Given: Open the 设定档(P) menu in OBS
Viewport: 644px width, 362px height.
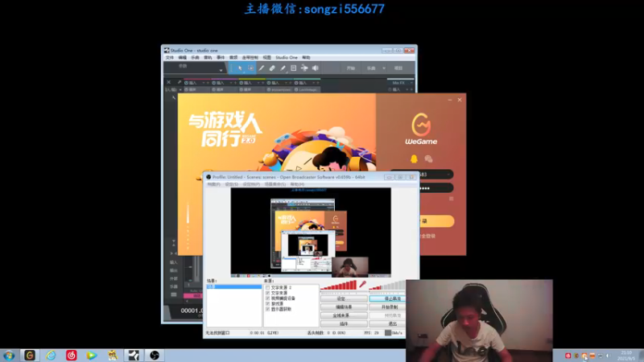Looking at the screenshot, I should click(251, 185).
